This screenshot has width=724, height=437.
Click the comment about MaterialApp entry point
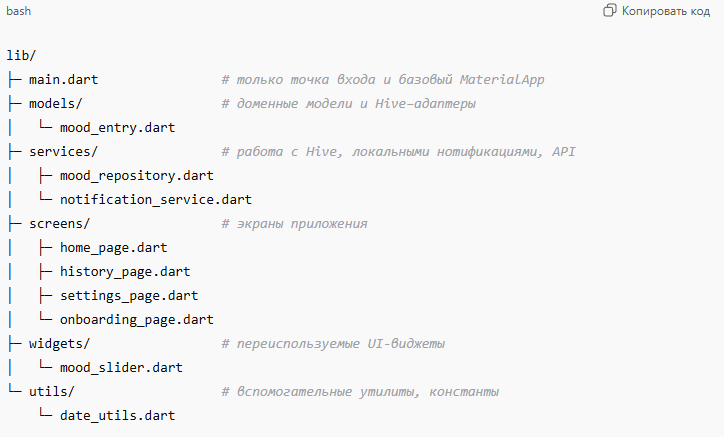click(x=383, y=79)
